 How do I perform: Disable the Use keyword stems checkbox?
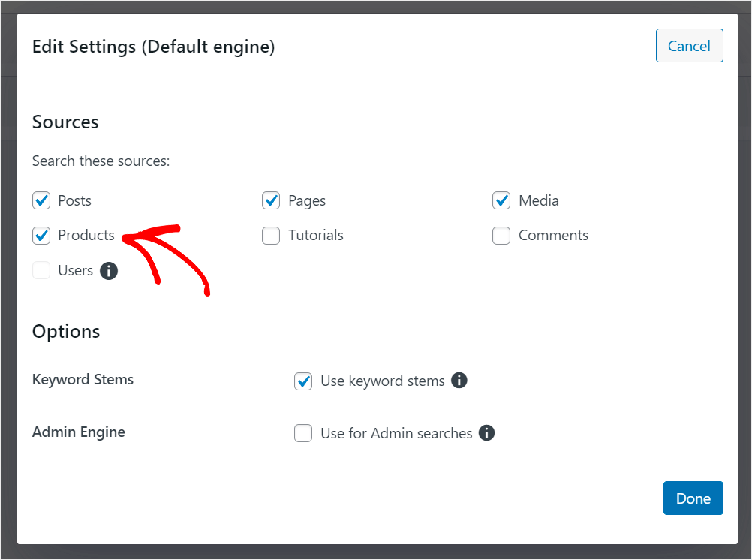coord(303,381)
